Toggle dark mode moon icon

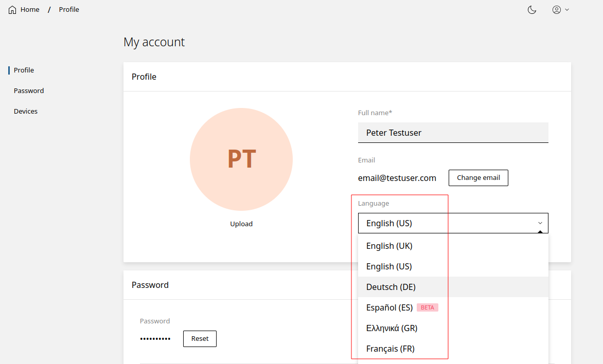[532, 10]
